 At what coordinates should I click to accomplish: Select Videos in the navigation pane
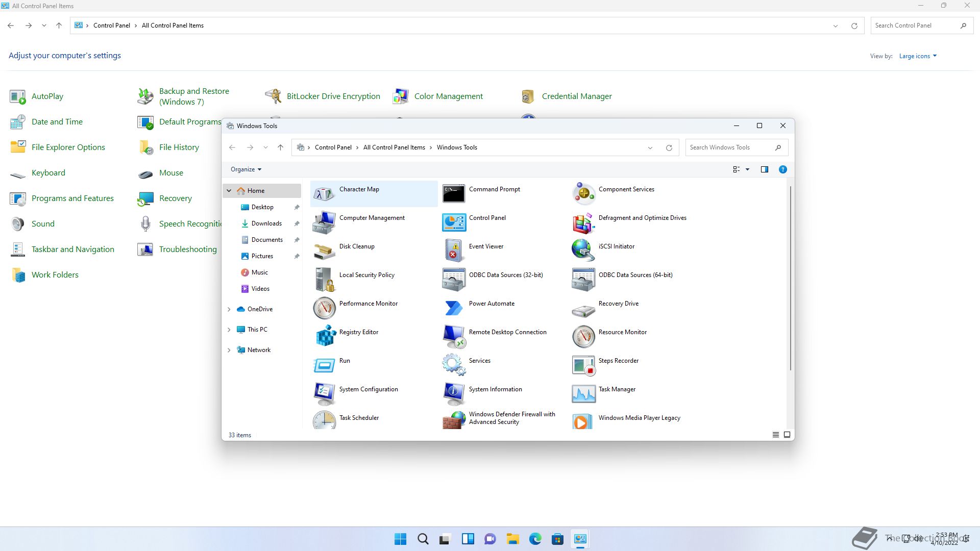pyautogui.click(x=260, y=289)
